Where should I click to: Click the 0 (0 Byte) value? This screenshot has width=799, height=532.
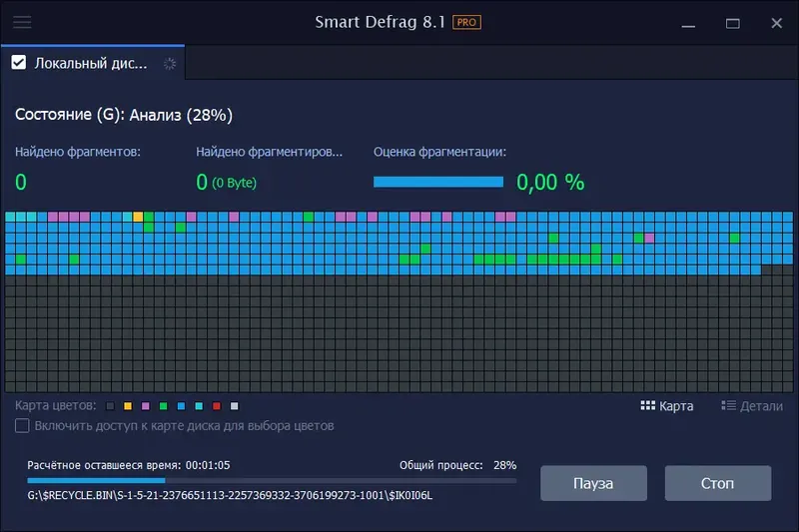coord(227,183)
